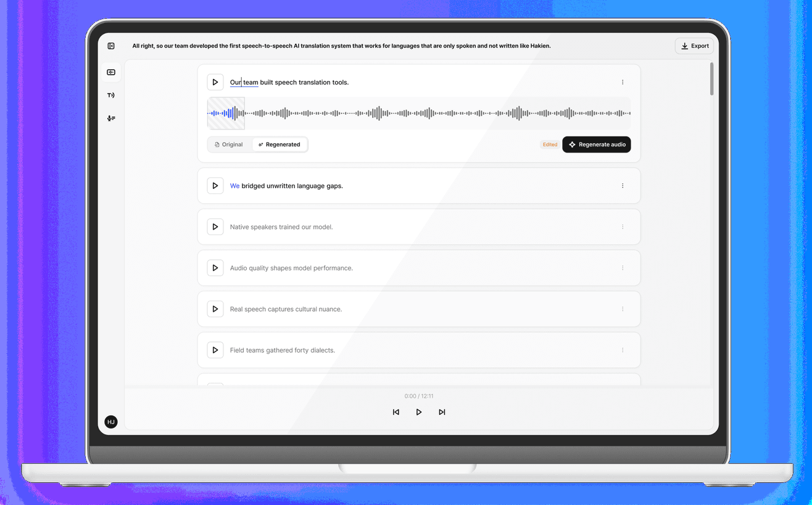Select the text 'Native speakers trained our model.'
Viewport: 812px width, 505px height.
pyautogui.click(x=281, y=227)
